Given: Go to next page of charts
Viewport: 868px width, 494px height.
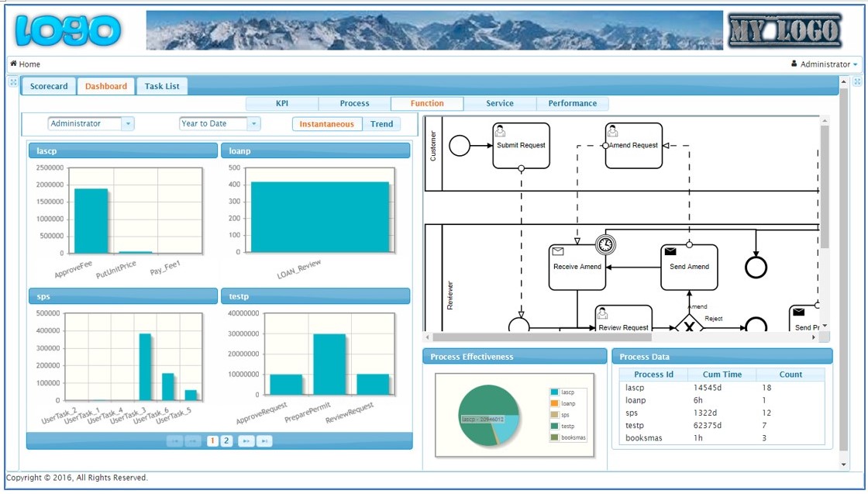Looking at the screenshot, I should (246, 440).
